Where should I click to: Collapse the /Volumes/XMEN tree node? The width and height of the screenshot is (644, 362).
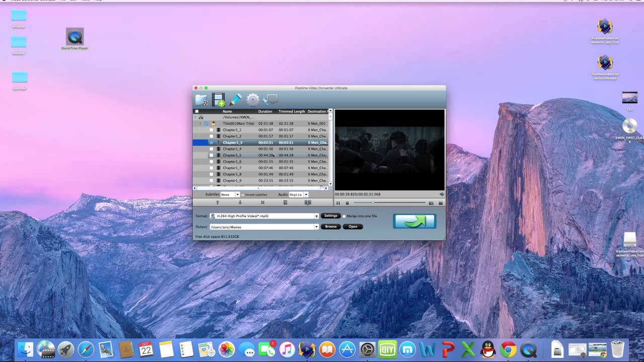click(195, 117)
